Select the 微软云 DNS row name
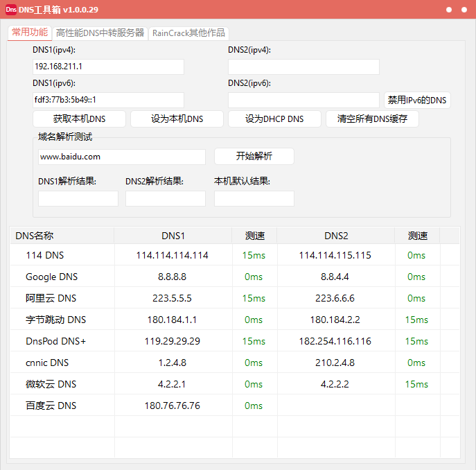Viewport: 476px width, 470px height. pos(51,384)
